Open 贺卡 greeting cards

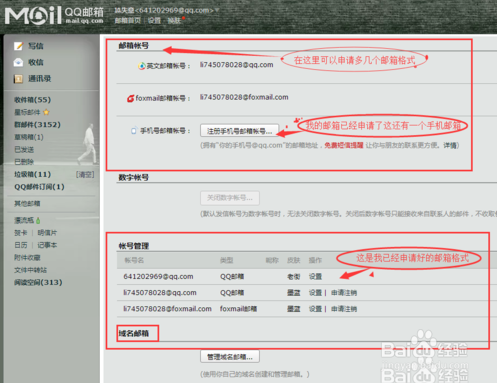[21, 233]
